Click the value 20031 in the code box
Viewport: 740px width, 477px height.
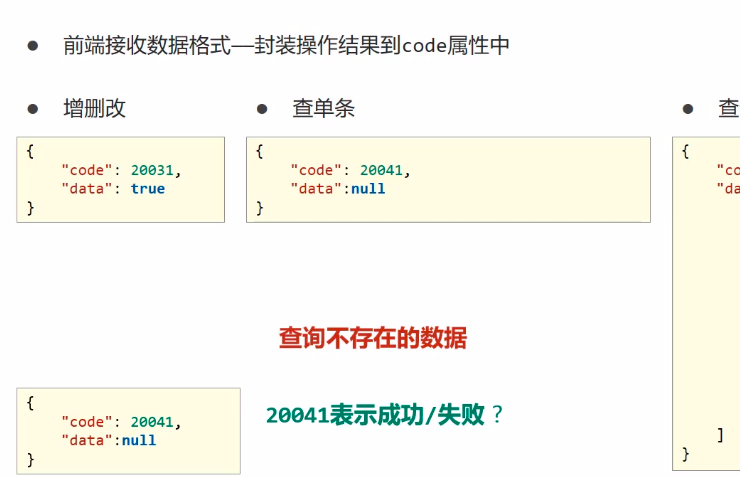[152, 170]
